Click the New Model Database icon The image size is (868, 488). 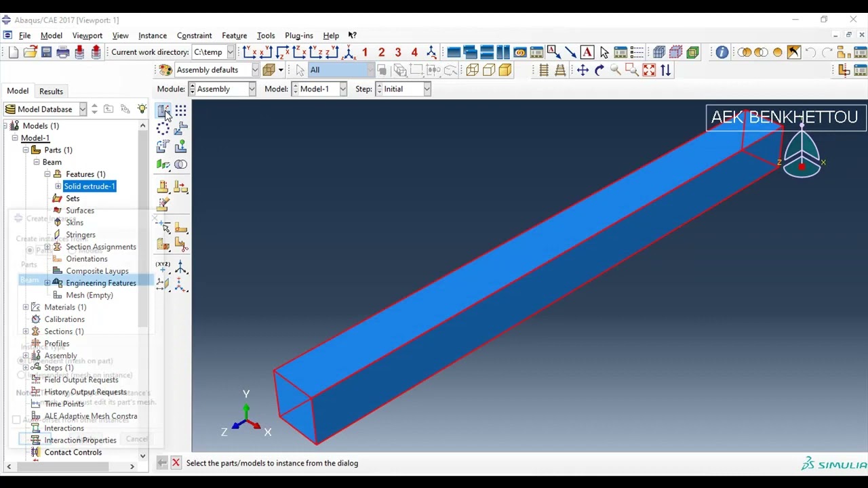tap(14, 52)
